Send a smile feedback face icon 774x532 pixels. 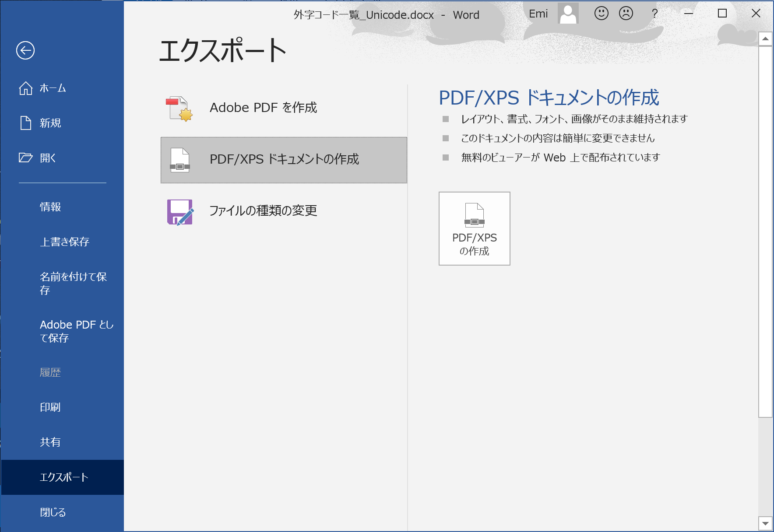tap(601, 14)
